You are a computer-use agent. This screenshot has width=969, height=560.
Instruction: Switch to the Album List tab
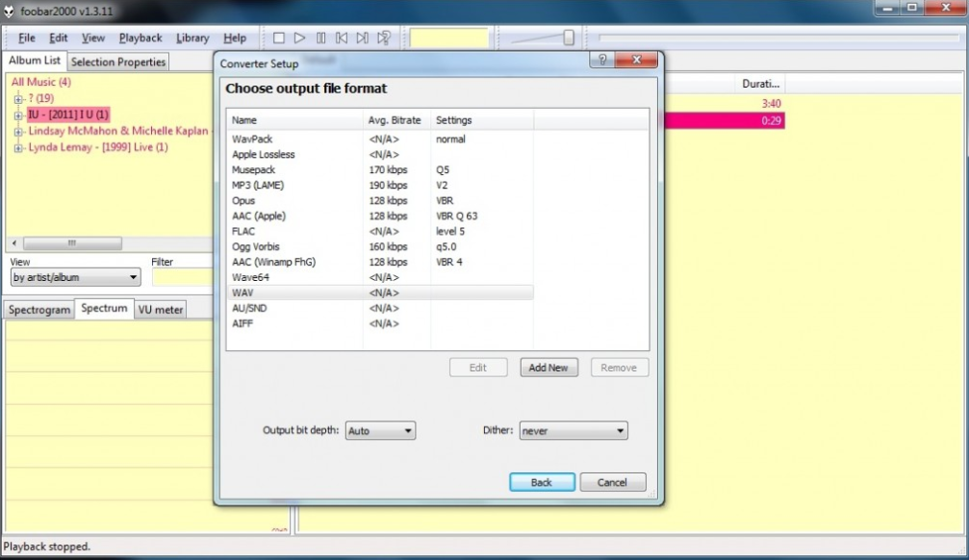(x=35, y=61)
